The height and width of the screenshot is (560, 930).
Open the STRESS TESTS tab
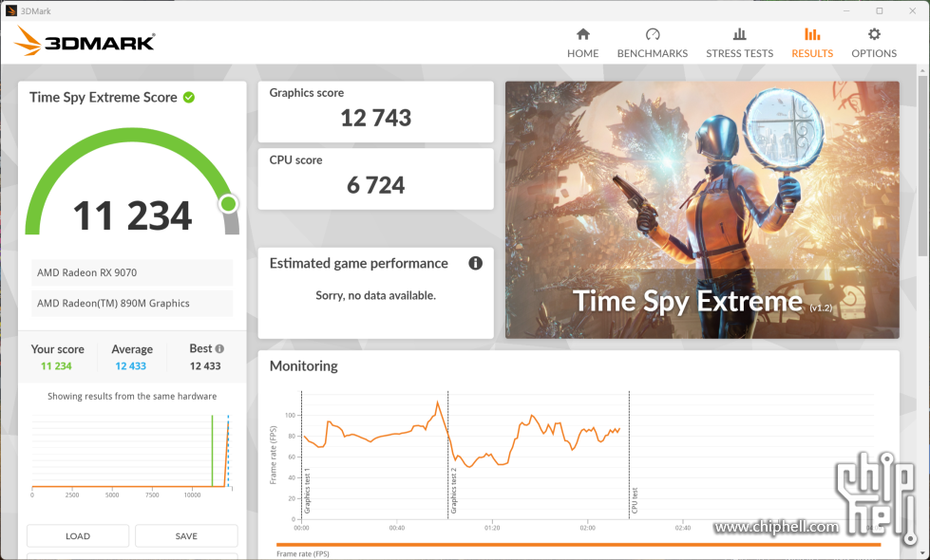pyautogui.click(x=739, y=44)
